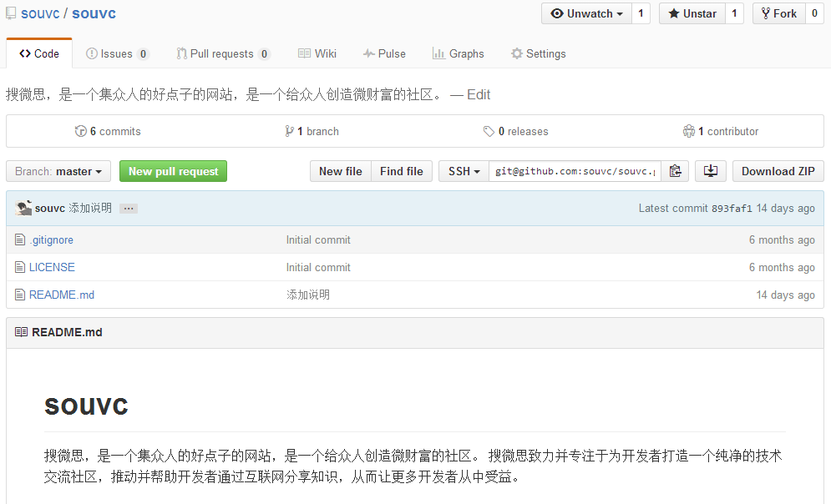
Task: Click the clone in desktop icon
Action: coord(710,172)
